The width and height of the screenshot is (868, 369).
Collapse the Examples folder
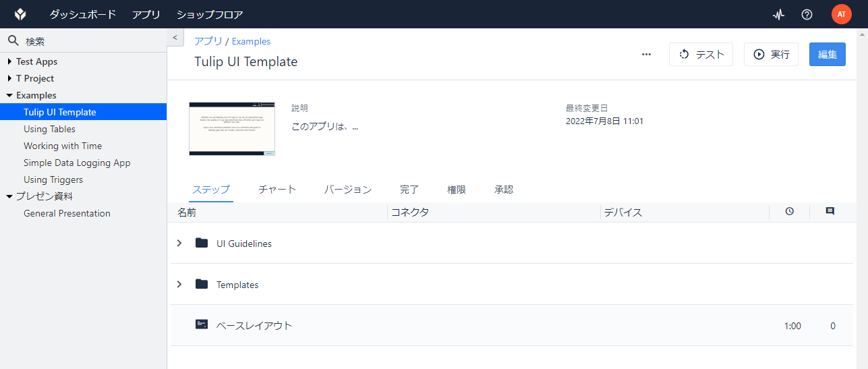[9, 95]
